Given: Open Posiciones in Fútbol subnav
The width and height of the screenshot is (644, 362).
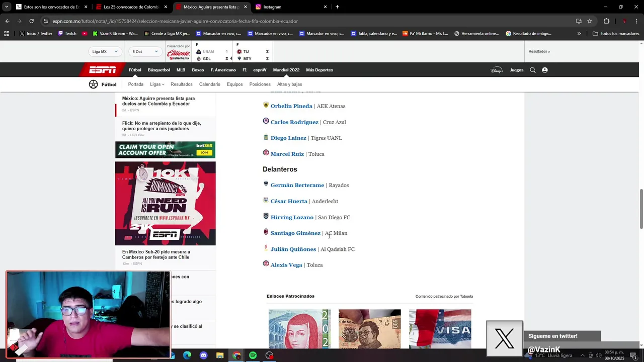Looking at the screenshot, I should 260,84.
